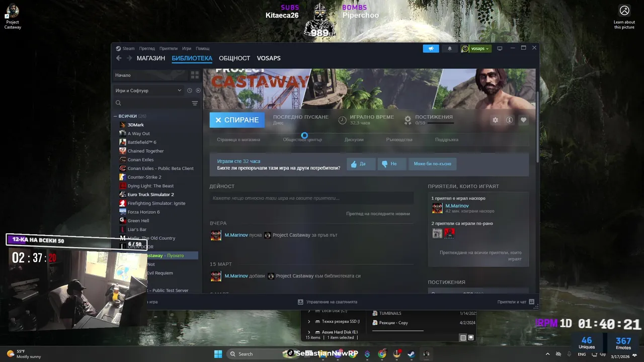
Task: Go back with Steam back arrow
Action: point(119,58)
